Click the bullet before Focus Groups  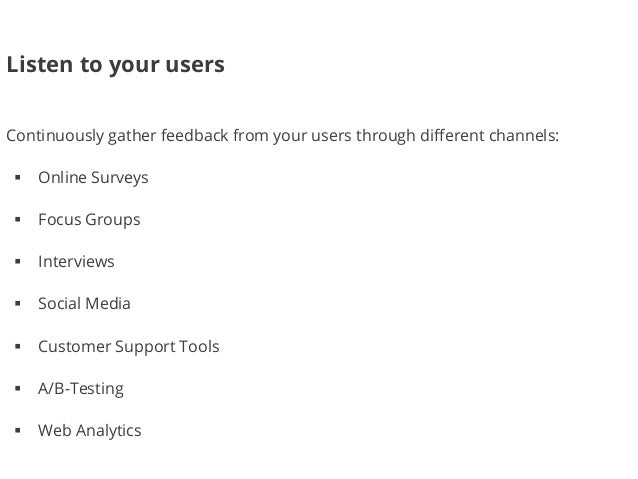(x=17, y=219)
